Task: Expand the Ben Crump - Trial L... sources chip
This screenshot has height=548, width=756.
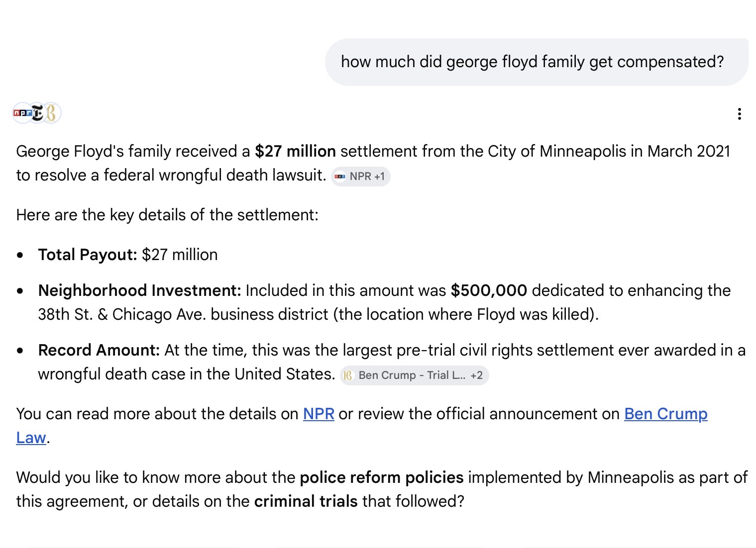Action: click(415, 375)
